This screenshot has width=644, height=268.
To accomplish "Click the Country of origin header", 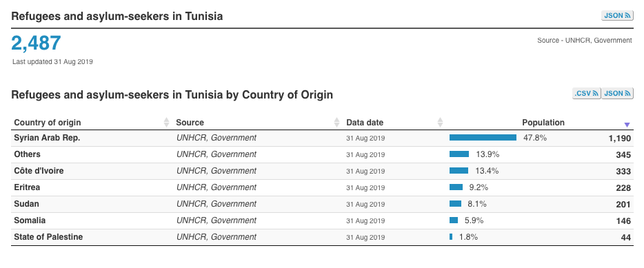I will (48, 123).
